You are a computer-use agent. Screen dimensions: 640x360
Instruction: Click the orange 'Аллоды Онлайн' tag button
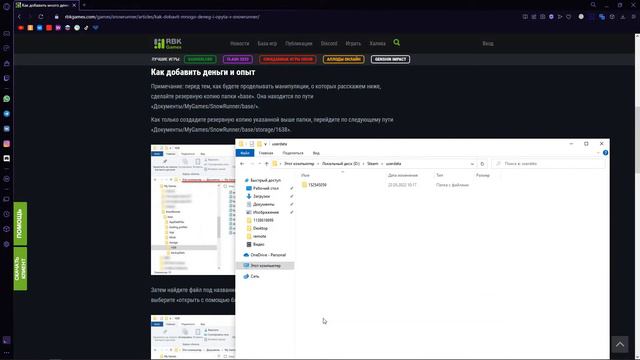point(344,59)
